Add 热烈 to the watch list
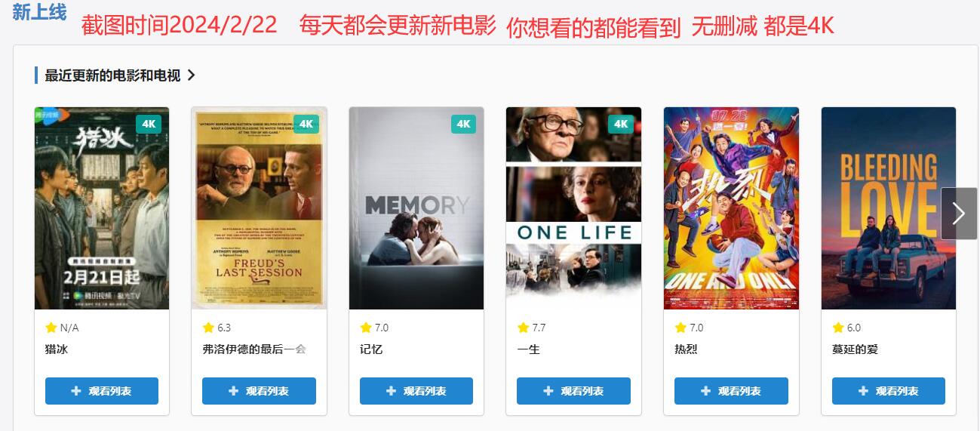The width and height of the screenshot is (980, 431). click(x=731, y=391)
